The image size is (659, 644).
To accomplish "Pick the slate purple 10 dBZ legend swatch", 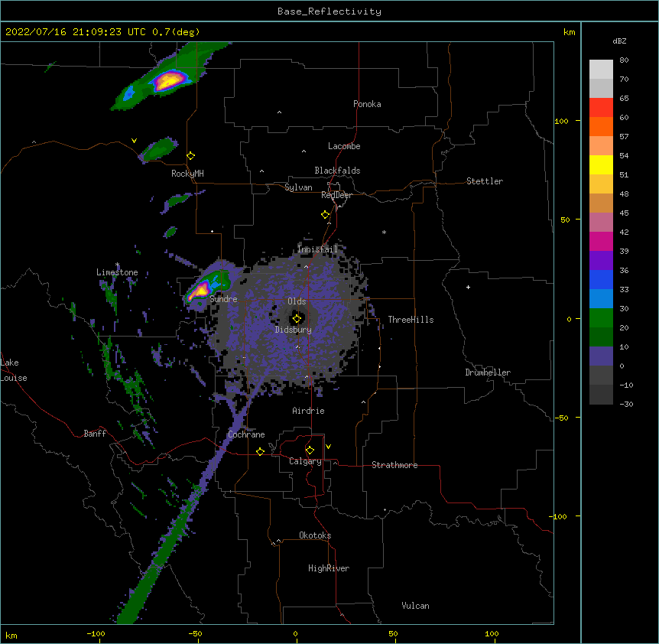I will coord(601,356).
